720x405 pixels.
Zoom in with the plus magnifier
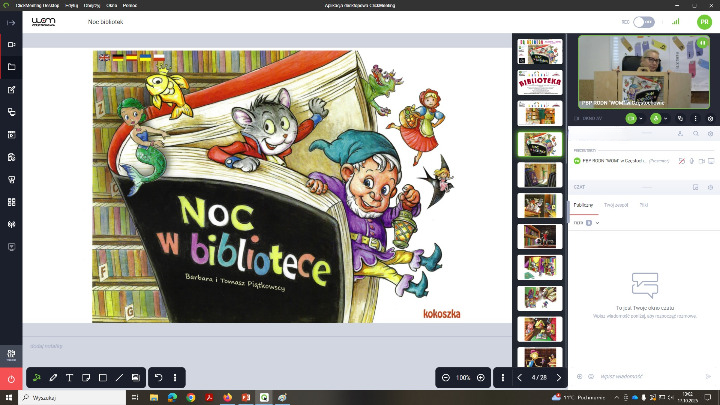(x=481, y=378)
